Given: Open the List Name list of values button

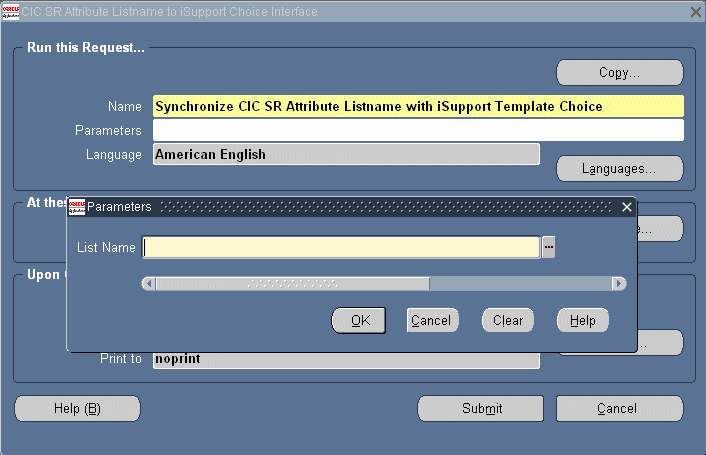Looking at the screenshot, I should pyautogui.click(x=548, y=247).
